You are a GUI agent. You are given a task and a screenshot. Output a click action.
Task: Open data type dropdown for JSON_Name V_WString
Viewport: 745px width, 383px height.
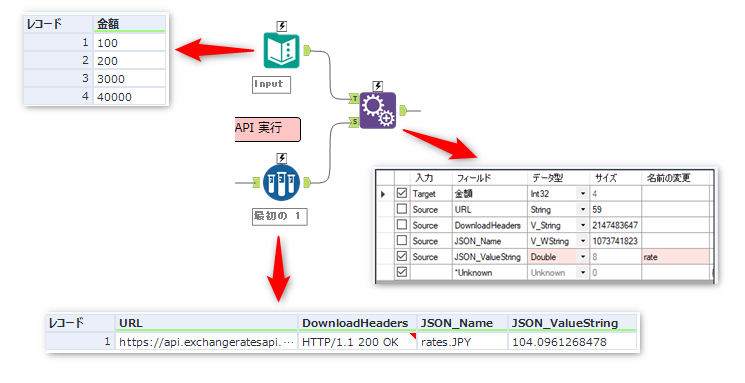pos(583,241)
